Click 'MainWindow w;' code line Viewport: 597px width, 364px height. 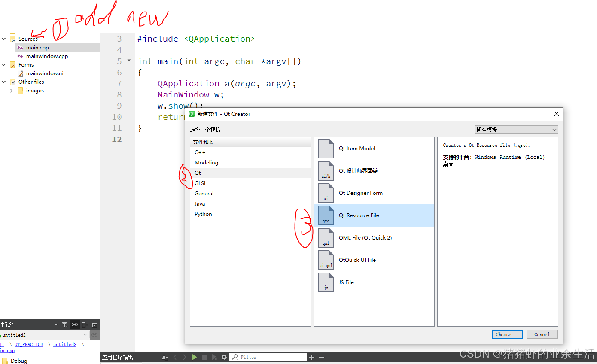click(191, 94)
